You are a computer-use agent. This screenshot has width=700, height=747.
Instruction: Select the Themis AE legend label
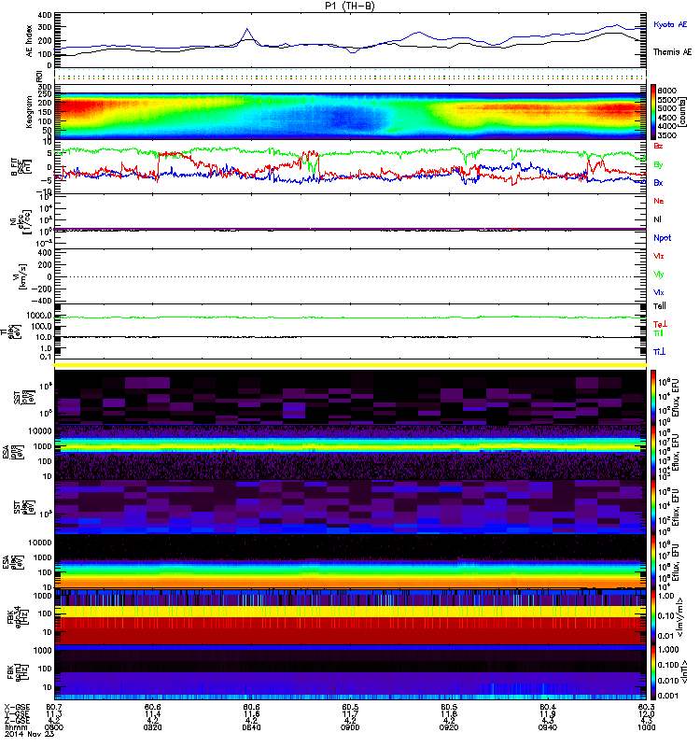[x=672, y=52]
